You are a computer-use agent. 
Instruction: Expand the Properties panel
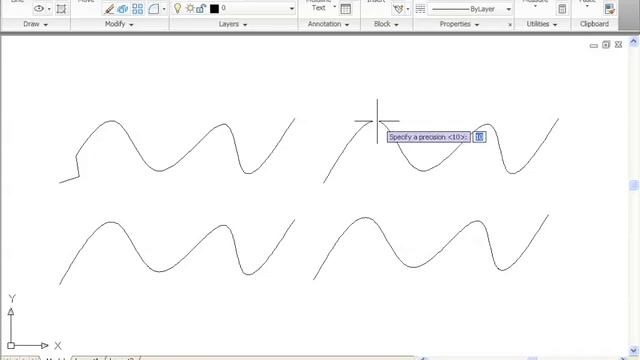459,24
